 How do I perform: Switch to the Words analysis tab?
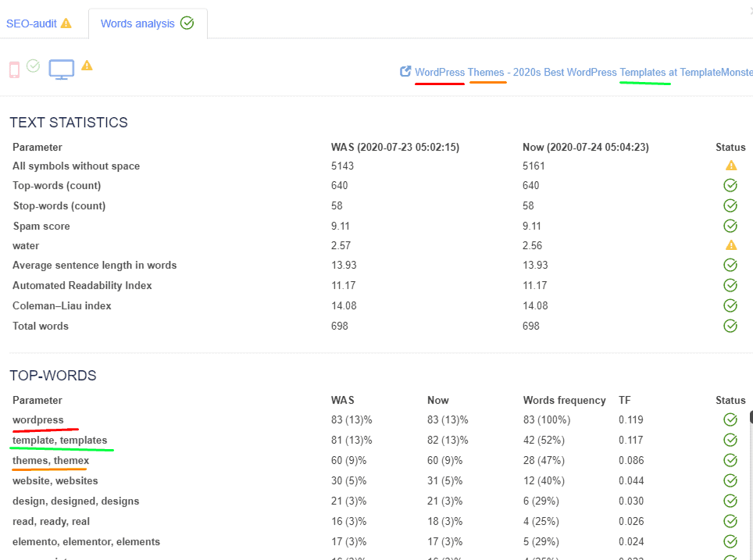point(137,23)
